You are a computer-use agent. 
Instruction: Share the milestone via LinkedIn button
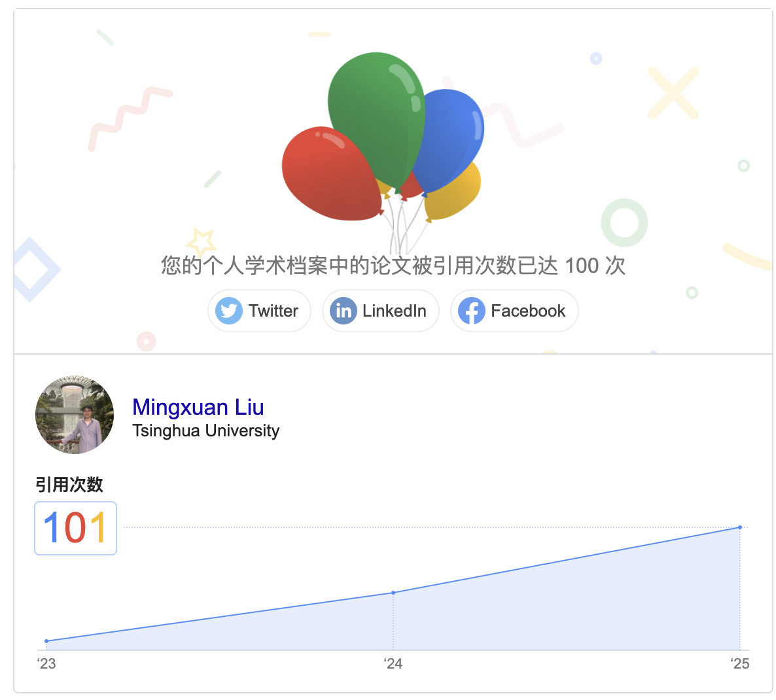click(381, 311)
